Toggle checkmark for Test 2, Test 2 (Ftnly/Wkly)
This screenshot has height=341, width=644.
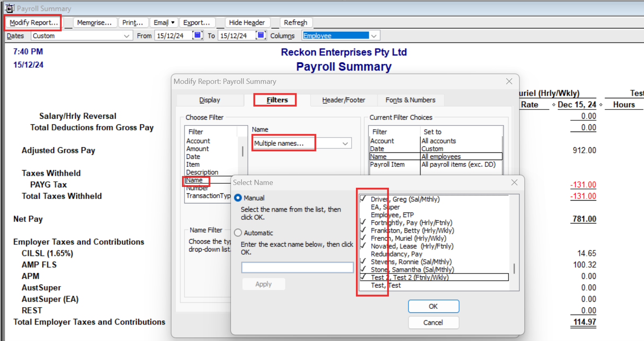(363, 277)
